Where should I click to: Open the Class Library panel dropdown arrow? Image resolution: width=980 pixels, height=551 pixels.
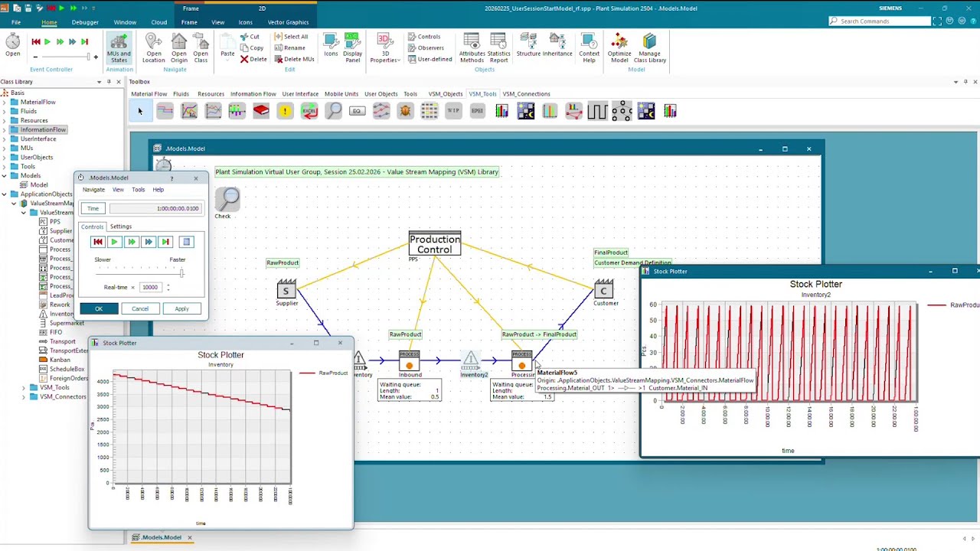pos(99,82)
